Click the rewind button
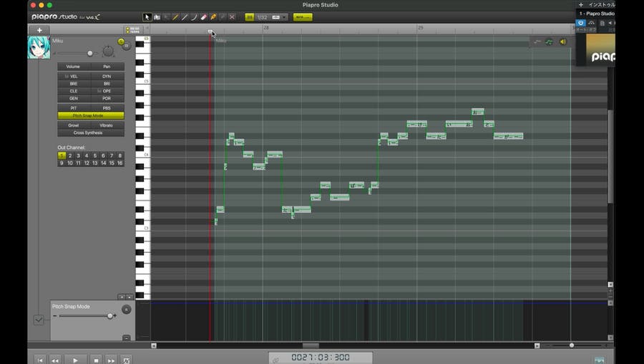Viewport: 644px width, 364px height. 55,360
